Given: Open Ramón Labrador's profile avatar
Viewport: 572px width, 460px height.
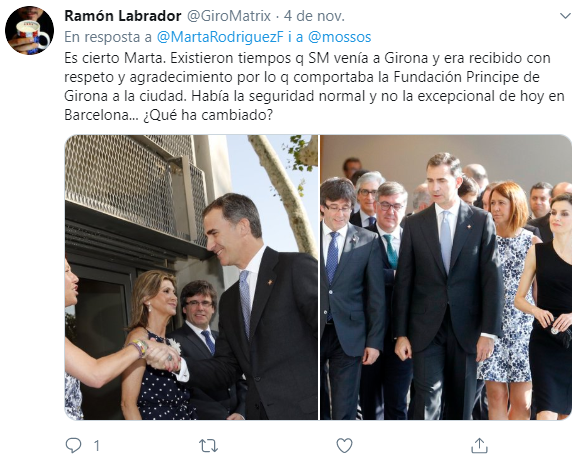Looking at the screenshot, I should pyautogui.click(x=30, y=30).
